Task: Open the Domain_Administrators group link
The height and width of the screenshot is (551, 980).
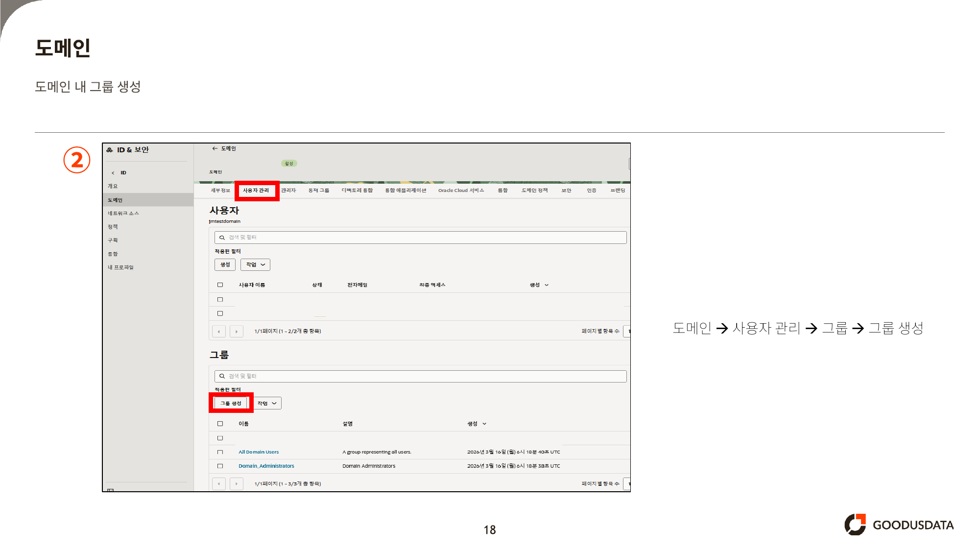Action: pyautogui.click(x=266, y=466)
